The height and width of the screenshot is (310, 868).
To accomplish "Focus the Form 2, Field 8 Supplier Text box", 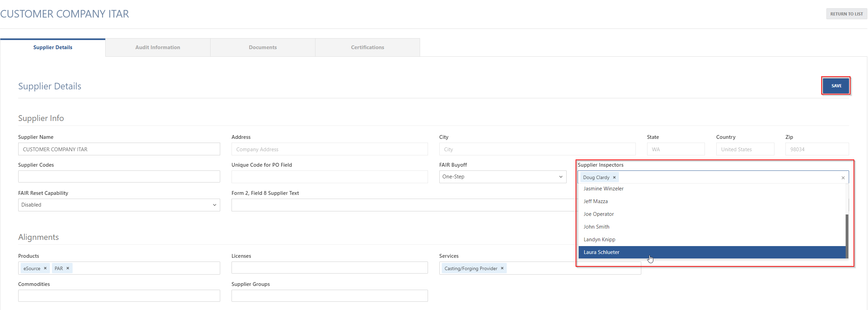I will 405,205.
